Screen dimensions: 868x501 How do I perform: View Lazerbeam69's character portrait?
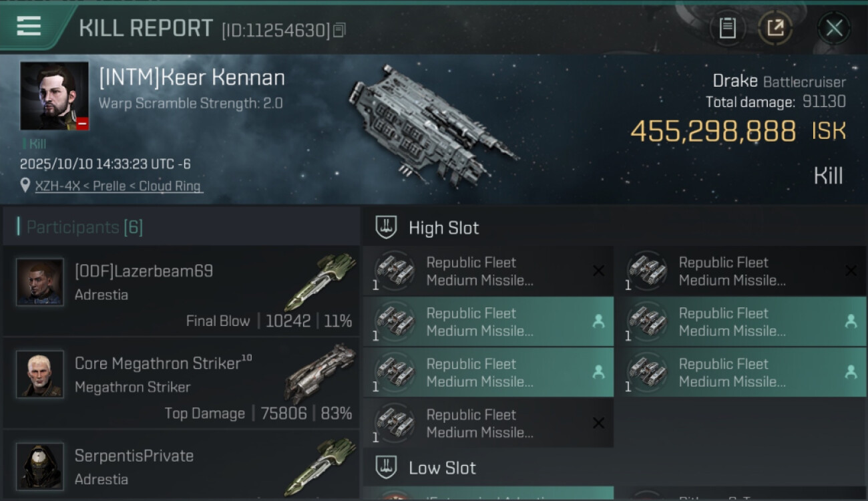click(40, 282)
